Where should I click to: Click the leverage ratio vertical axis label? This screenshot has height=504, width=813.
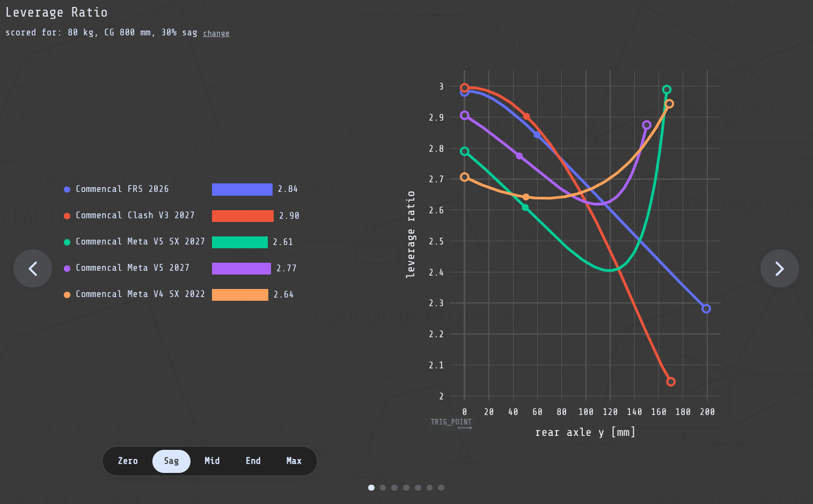(411, 234)
